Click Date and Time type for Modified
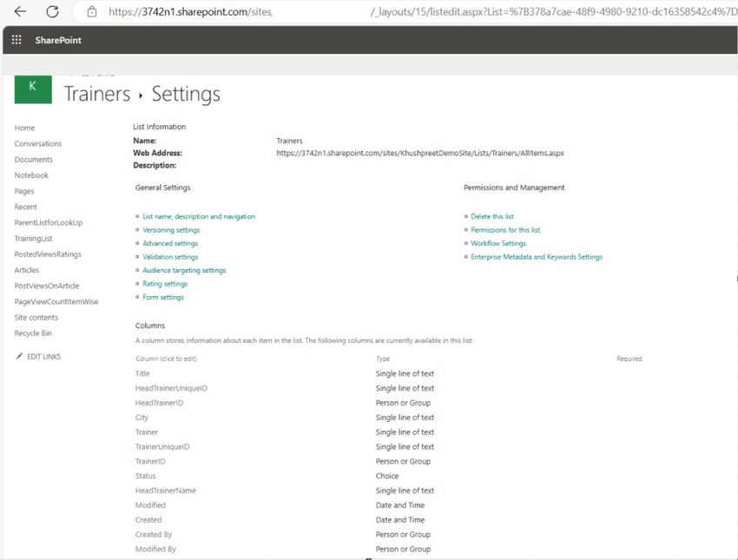The image size is (738, 560). 400,505
